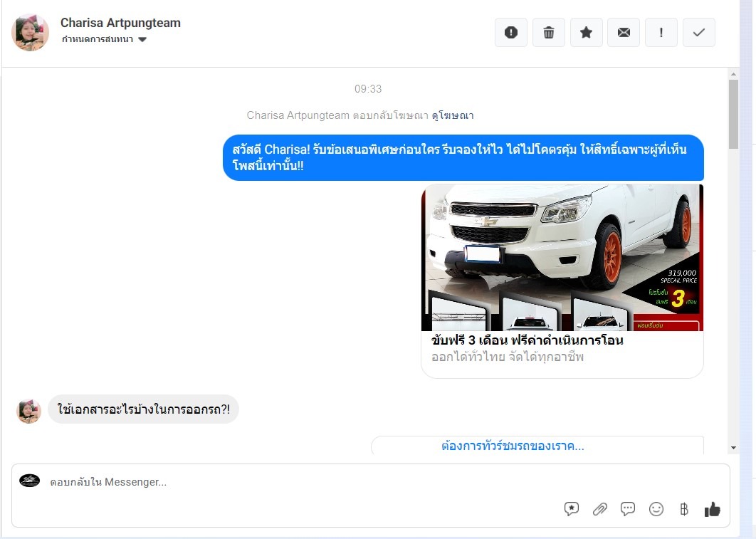Open the ดูโฆษณา link
The image size is (756, 539).
(452, 115)
